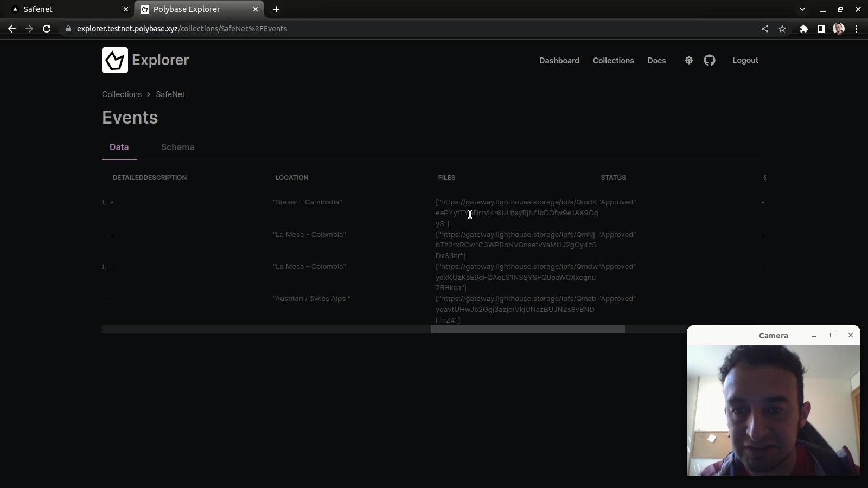
Task: Click the Camera window title bar
Action: click(x=774, y=336)
